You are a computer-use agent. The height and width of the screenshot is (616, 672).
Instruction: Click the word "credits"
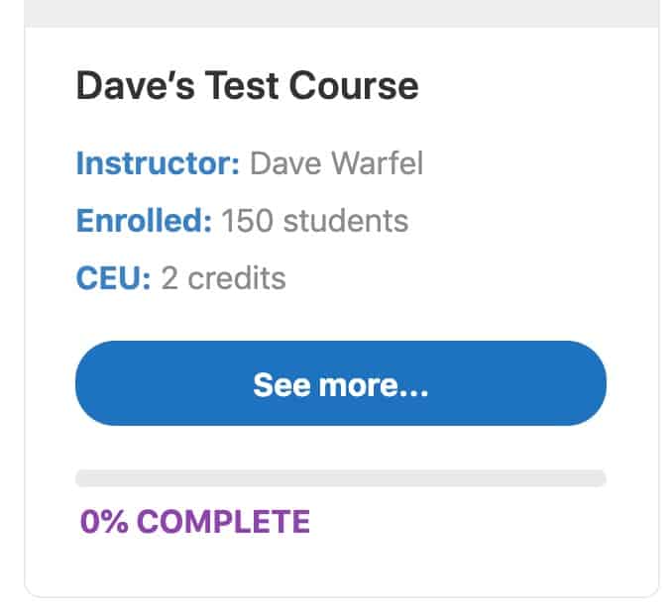[237, 278]
